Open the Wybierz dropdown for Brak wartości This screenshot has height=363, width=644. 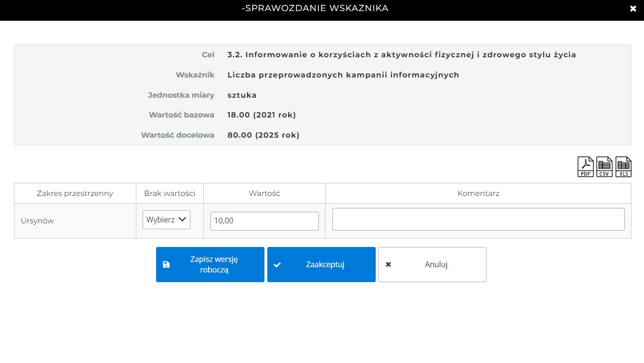click(166, 220)
